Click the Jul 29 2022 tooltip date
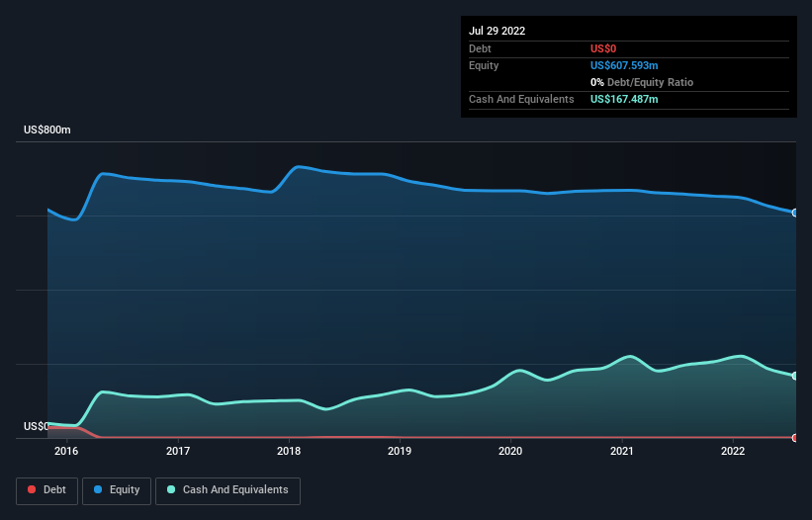 [496, 31]
